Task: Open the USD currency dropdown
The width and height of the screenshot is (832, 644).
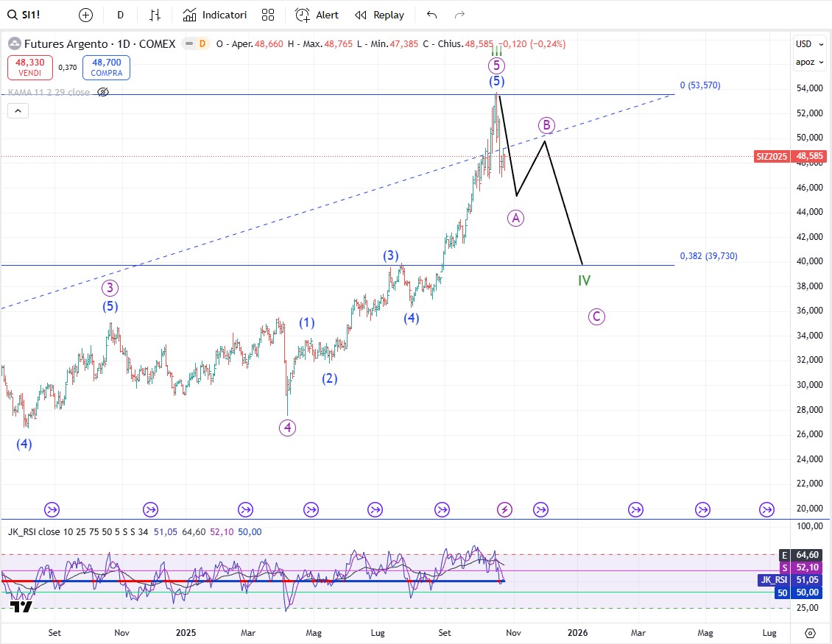Action: pos(806,43)
